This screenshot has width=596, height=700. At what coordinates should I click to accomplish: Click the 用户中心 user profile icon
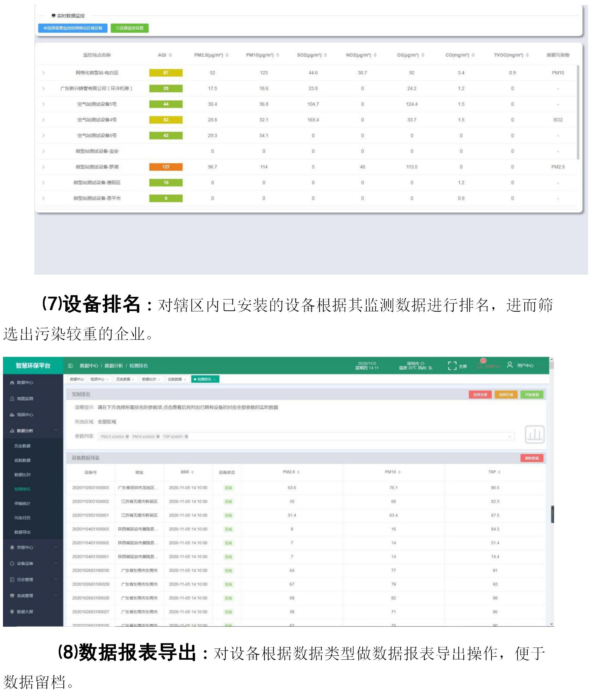(x=510, y=365)
